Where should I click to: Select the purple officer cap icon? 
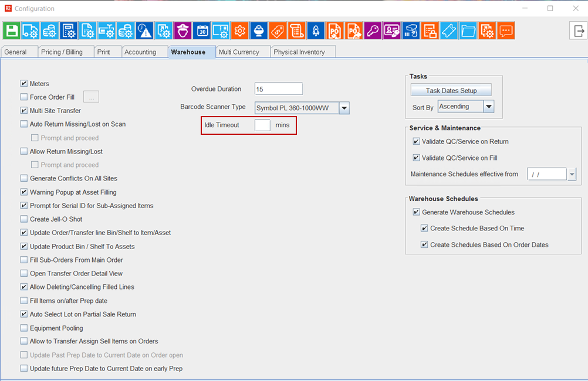point(183,31)
